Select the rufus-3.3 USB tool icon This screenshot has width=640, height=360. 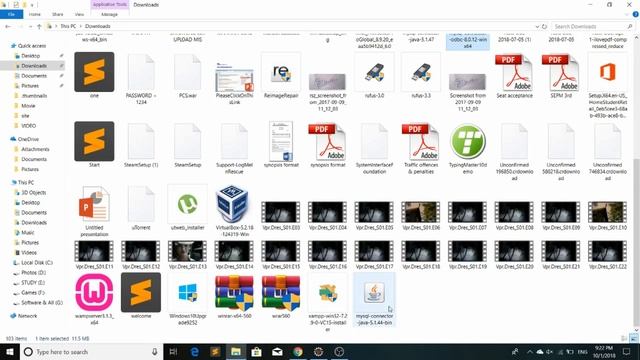click(421, 72)
